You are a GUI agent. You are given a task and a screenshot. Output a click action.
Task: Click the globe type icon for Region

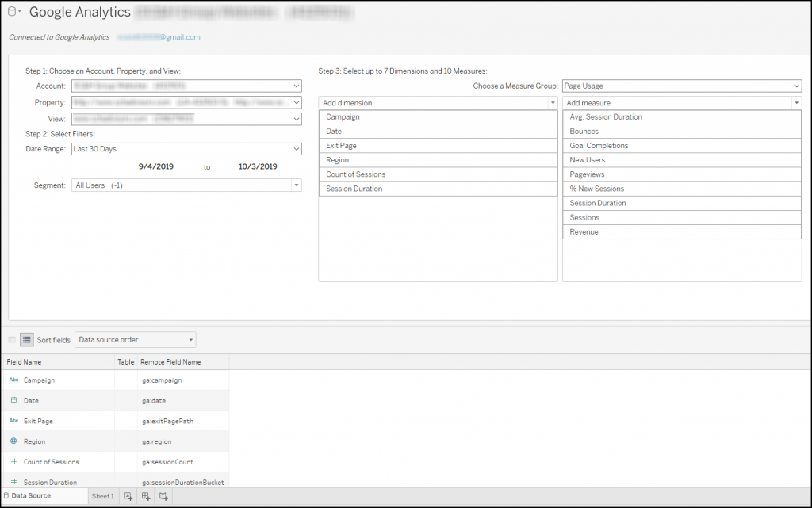click(14, 441)
